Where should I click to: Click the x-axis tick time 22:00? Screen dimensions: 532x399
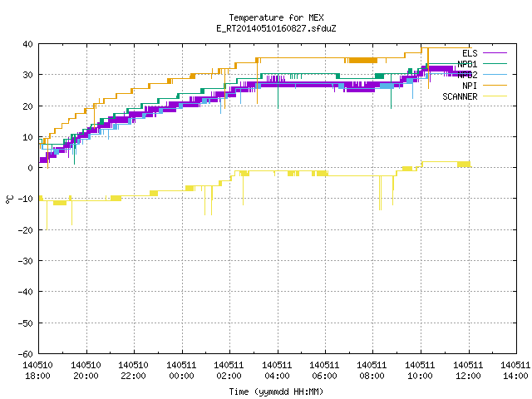pyautogui.click(x=133, y=376)
